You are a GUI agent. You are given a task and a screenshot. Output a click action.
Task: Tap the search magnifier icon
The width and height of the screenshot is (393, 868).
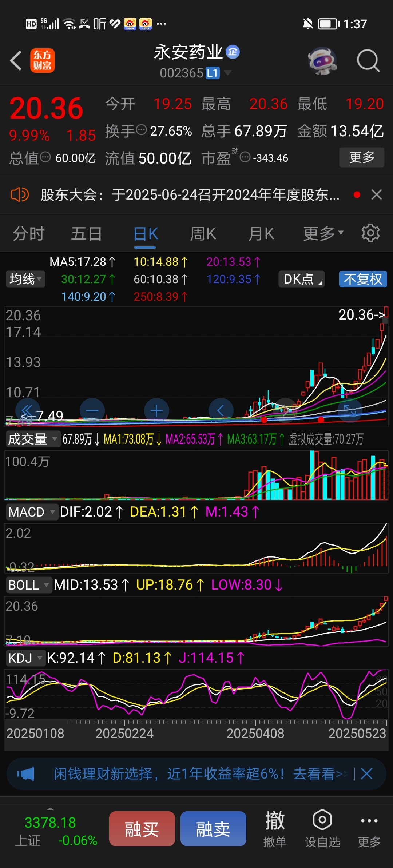(368, 60)
